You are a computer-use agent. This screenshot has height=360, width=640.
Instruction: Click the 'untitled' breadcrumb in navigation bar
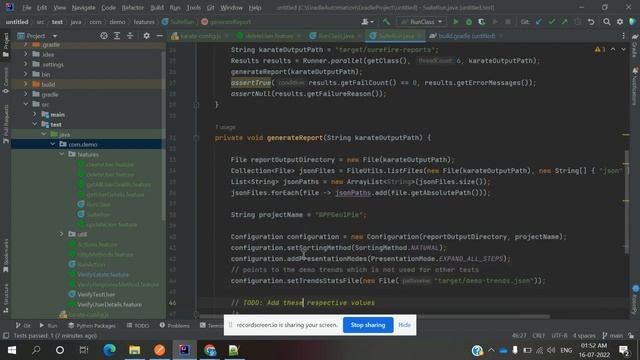pos(17,22)
